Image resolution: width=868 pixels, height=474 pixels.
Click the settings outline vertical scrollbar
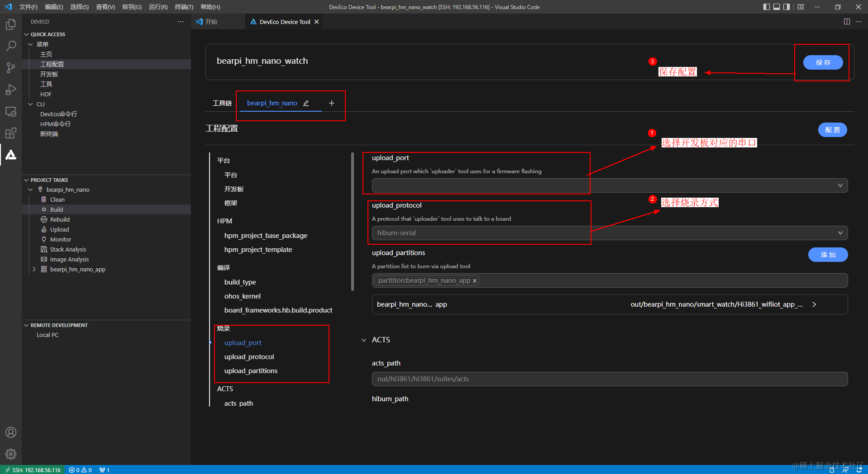(x=353, y=222)
